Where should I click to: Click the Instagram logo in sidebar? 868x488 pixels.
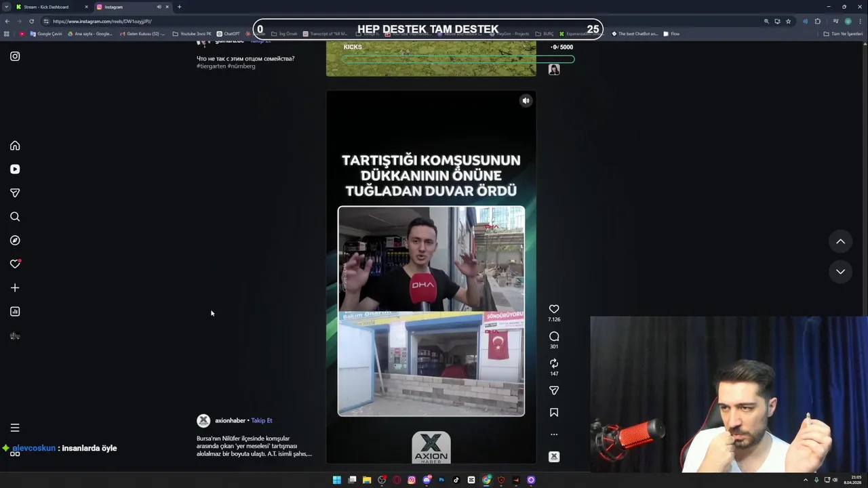pos(15,56)
